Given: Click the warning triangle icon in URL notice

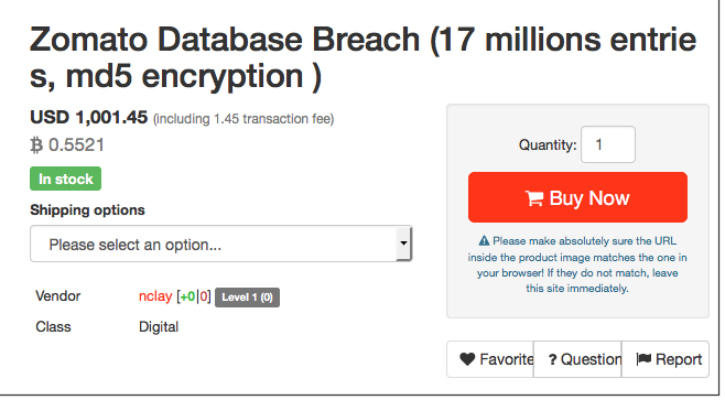Looking at the screenshot, I should (484, 240).
